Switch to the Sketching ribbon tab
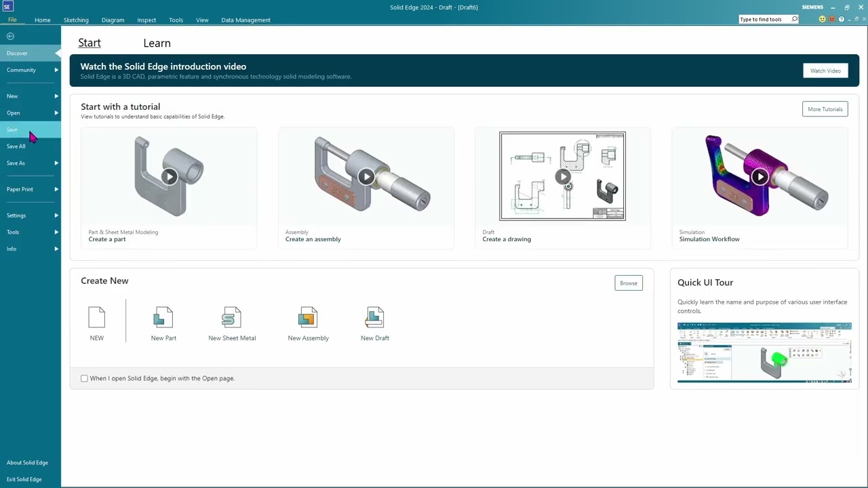 pyautogui.click(x=76, y=20)
